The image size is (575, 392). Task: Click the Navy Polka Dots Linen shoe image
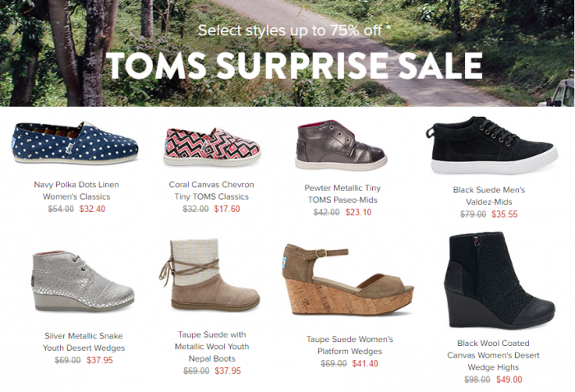pyautogui.click(x=76, y=145)
